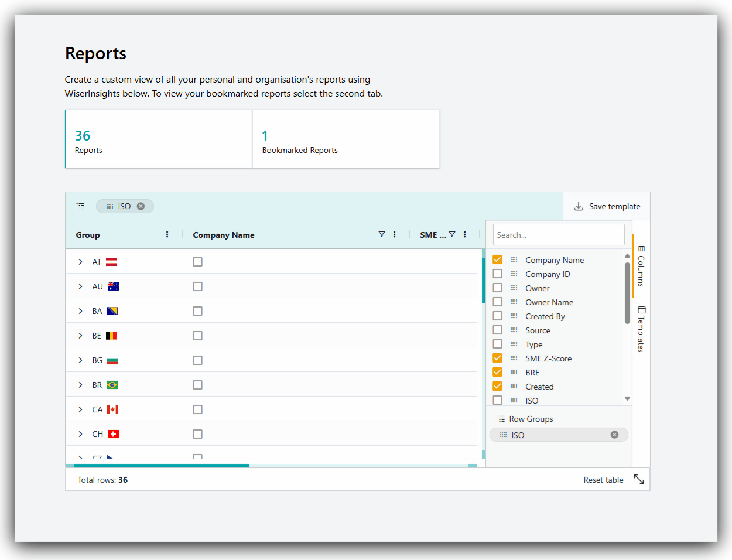Grab drag handle for Source column
The height and width of the screenshot is (560, 732).
pos(514,330)
